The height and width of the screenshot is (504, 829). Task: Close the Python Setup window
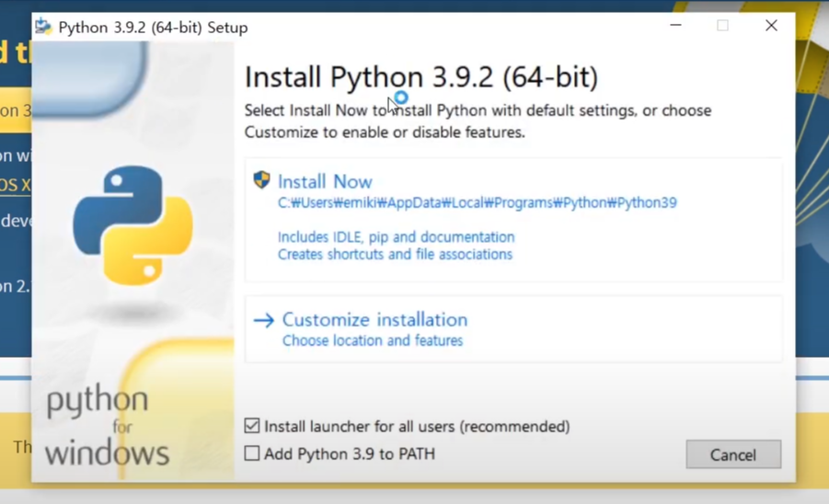pyautogui.click(x=771, y=26)
